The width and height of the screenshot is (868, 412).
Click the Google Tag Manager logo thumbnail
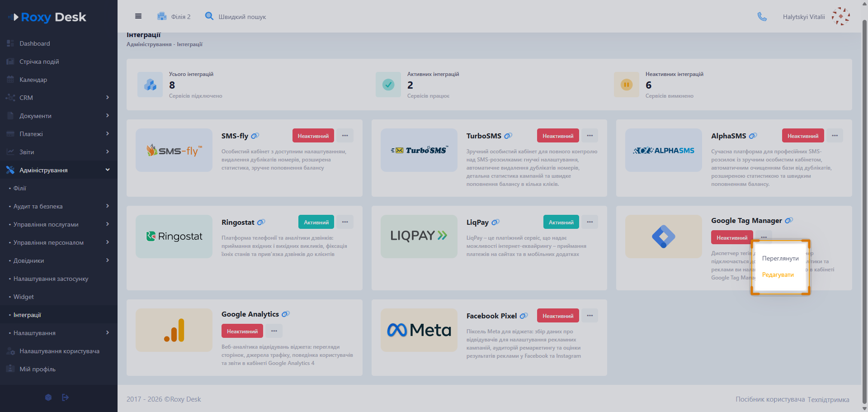664,237
